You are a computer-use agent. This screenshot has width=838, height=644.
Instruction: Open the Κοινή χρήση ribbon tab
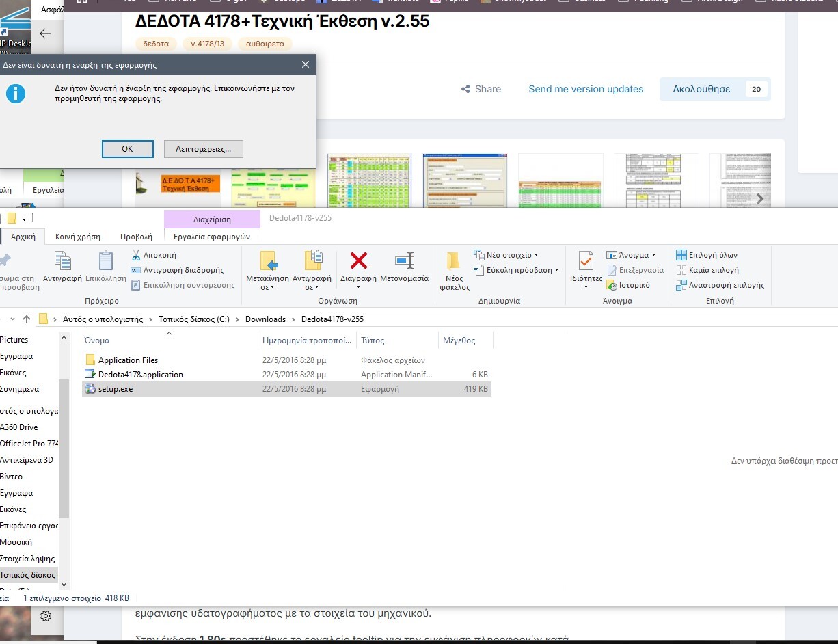coord(78,237)
